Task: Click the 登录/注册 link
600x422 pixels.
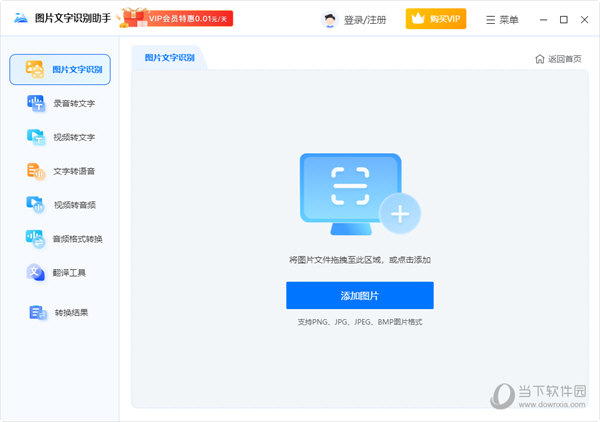Action: (365, 20)
